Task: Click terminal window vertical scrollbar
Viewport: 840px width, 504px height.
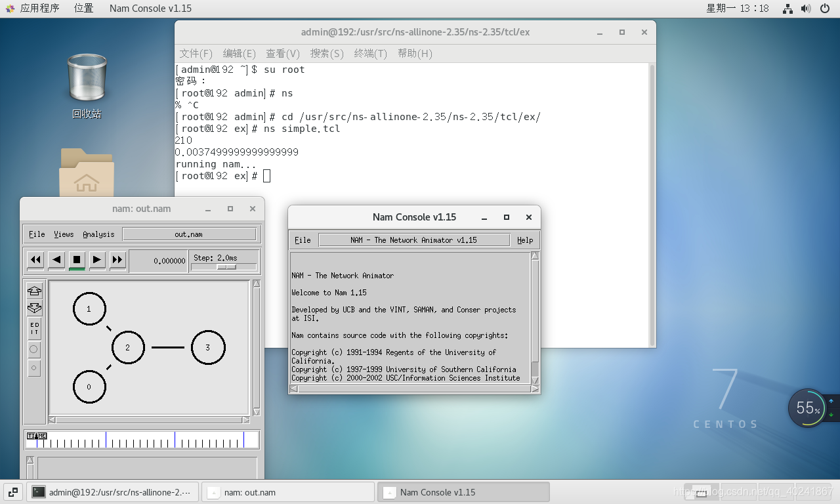Action: (x=652, y=205)
